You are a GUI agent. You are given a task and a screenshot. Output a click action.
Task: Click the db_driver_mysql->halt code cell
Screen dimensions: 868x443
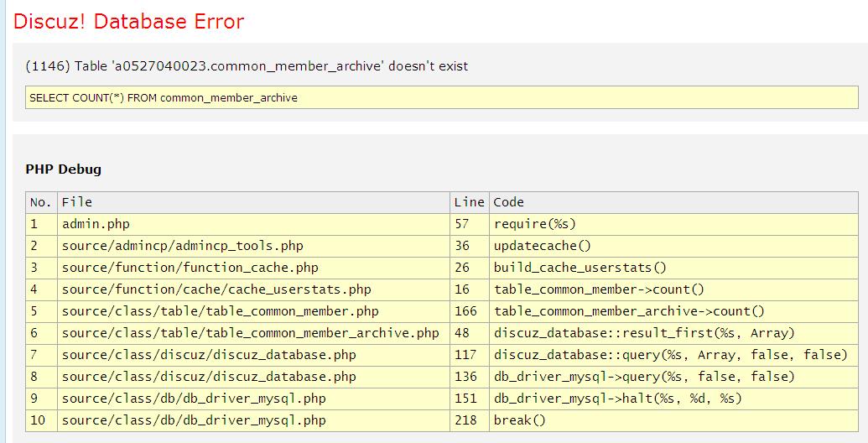click(673, 399)
